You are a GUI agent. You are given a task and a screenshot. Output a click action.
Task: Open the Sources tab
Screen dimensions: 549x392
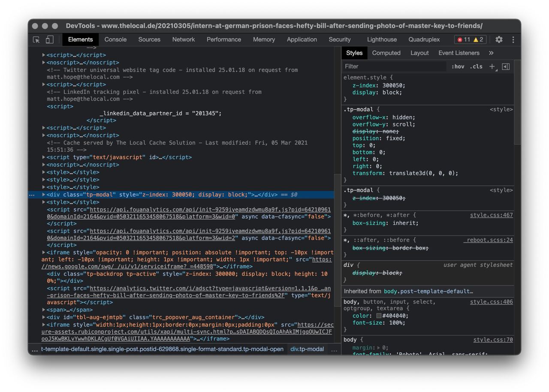[x=149, y=39]
